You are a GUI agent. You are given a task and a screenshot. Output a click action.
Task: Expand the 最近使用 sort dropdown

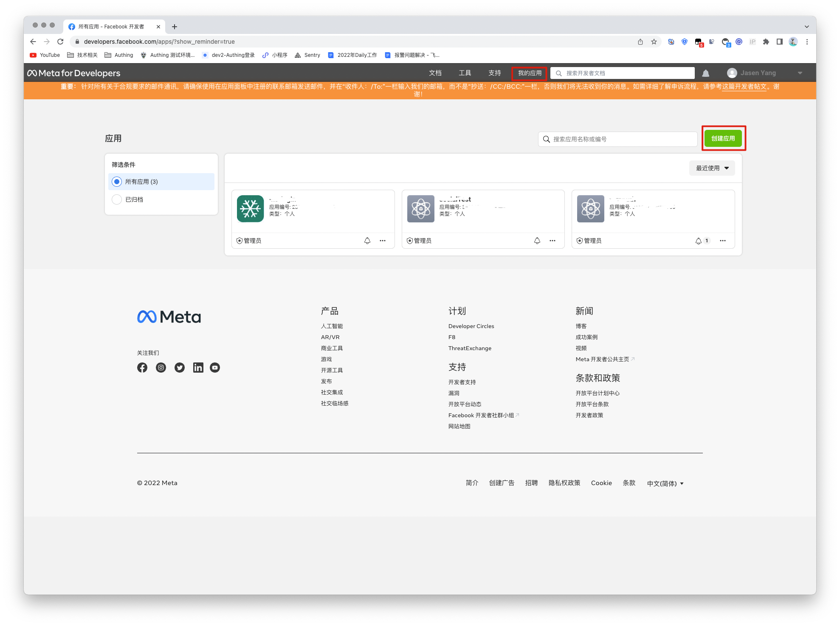712,168
